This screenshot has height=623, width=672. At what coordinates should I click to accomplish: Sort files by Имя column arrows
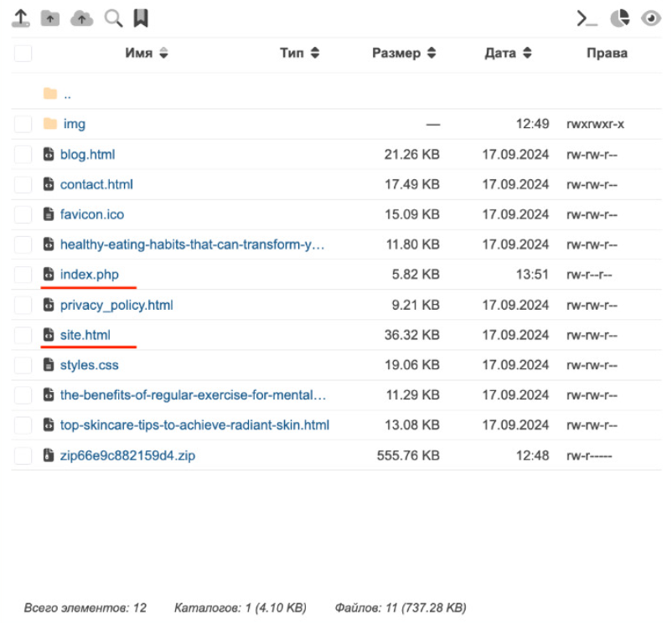[x=163, y=54]
